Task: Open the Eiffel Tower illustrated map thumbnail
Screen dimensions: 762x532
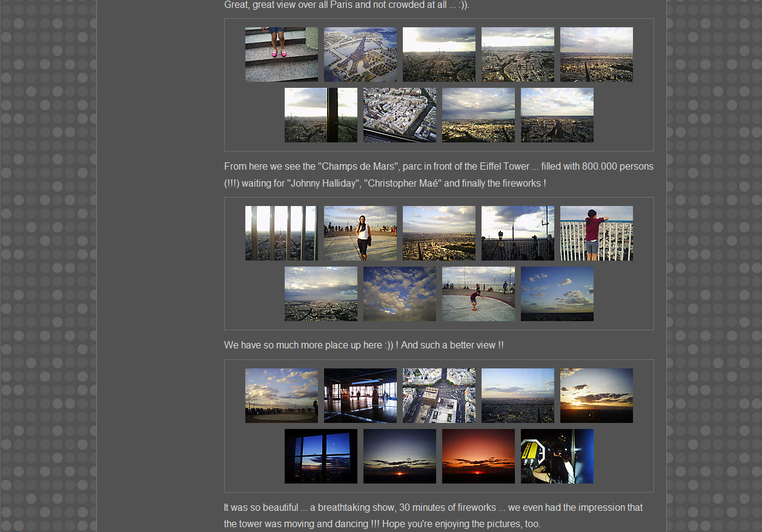Action: coord(360,55)
